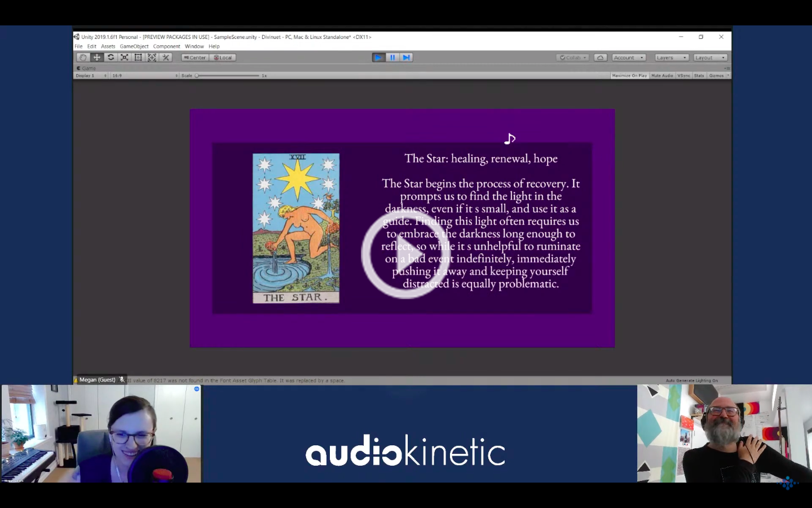Screen dimensions: 812x508
Task: Select the Hand tool in Unity toolbar
Action: 83,58
